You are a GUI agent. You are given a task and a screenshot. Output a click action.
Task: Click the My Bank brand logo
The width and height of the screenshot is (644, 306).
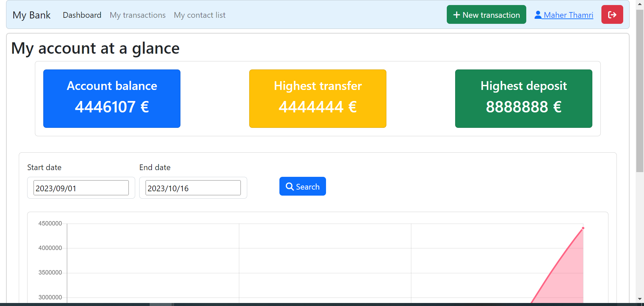click(32, 15)
